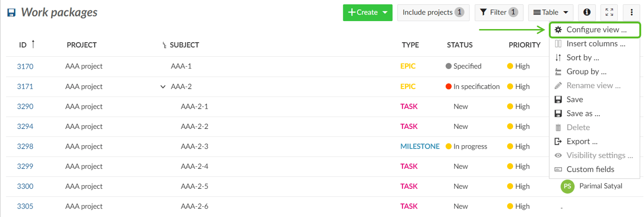
Task: Choose Configure view from the menu
Action: pyautogui.click(x=596, y=30)
